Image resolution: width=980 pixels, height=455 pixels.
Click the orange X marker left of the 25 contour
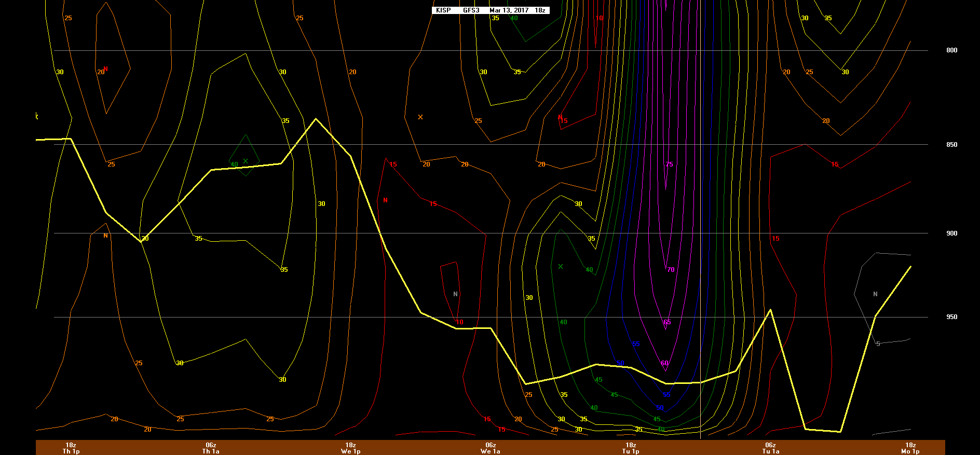coord(420,117)
